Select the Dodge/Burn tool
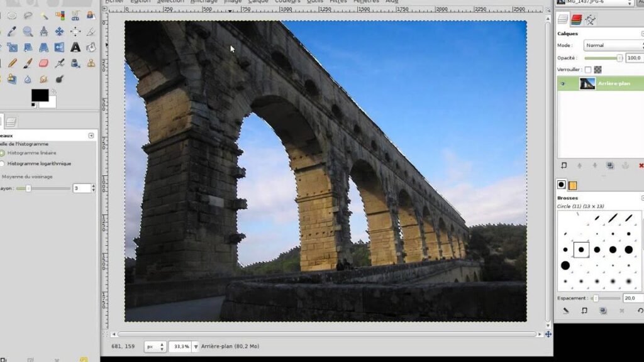 (x=60, y=79)
